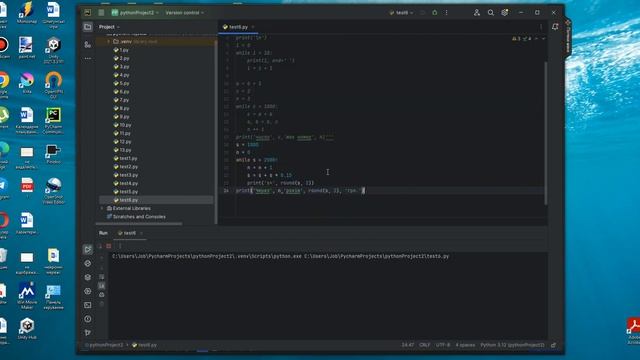Expand inspection warnings widget arrow in editor
This screenshot has height=360, width=640.
[543, 39]
